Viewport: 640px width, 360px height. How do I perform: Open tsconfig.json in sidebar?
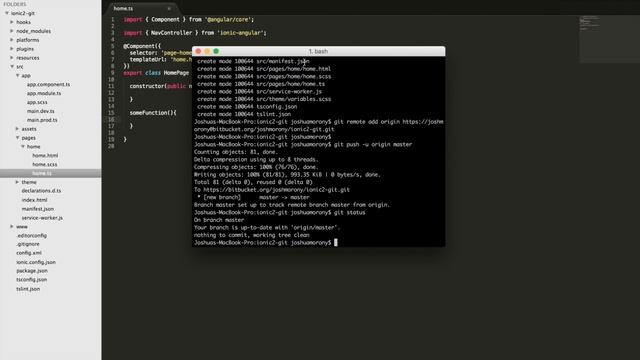click(31, 280)
